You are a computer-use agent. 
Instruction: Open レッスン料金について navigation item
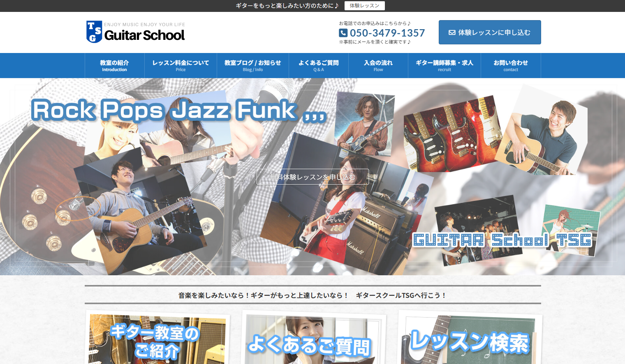pos(180,65)
